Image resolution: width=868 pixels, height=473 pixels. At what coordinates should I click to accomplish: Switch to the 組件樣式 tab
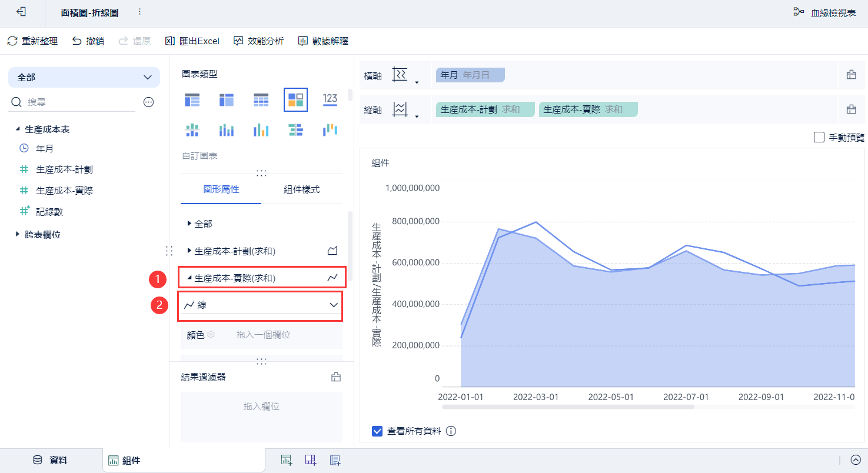click(x=302, y=189)
